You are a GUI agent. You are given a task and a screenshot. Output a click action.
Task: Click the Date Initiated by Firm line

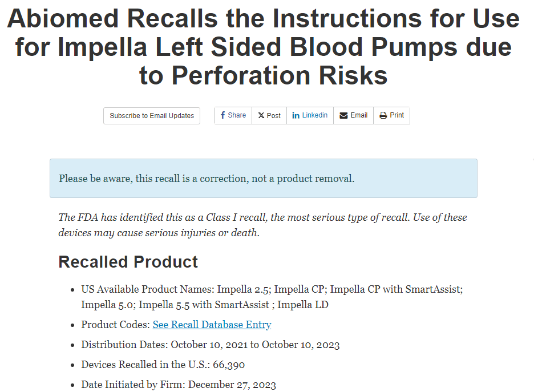click(179, 385)
